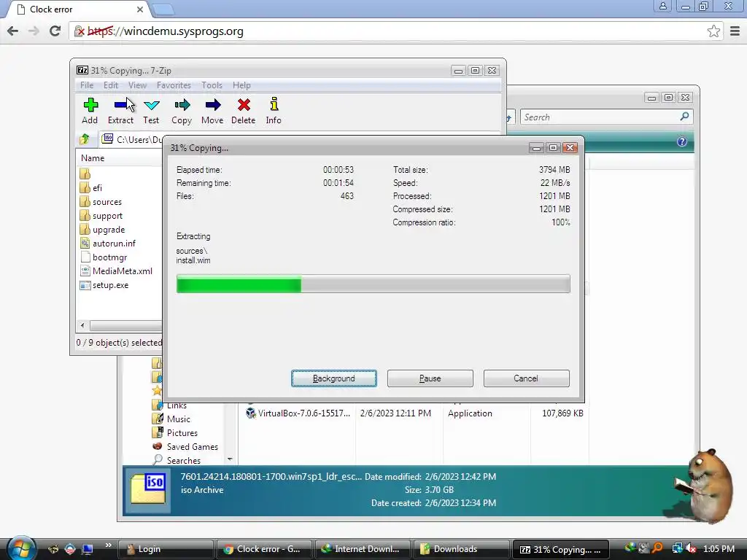Open the Favorites menu in 7-Zip
Screen dimensions: 747x560
tap(174, 85)
